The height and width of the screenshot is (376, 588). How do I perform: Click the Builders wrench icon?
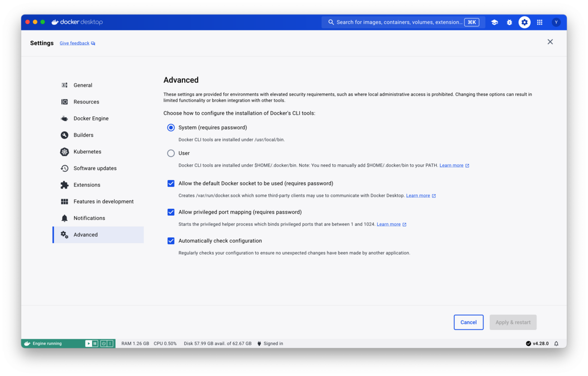click(64, 135)
